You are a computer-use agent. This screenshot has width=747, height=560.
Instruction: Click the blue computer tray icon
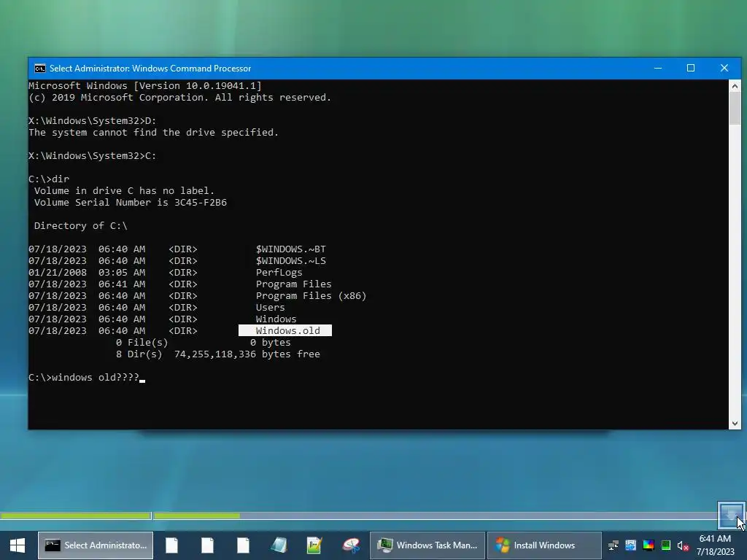[631, 545]
